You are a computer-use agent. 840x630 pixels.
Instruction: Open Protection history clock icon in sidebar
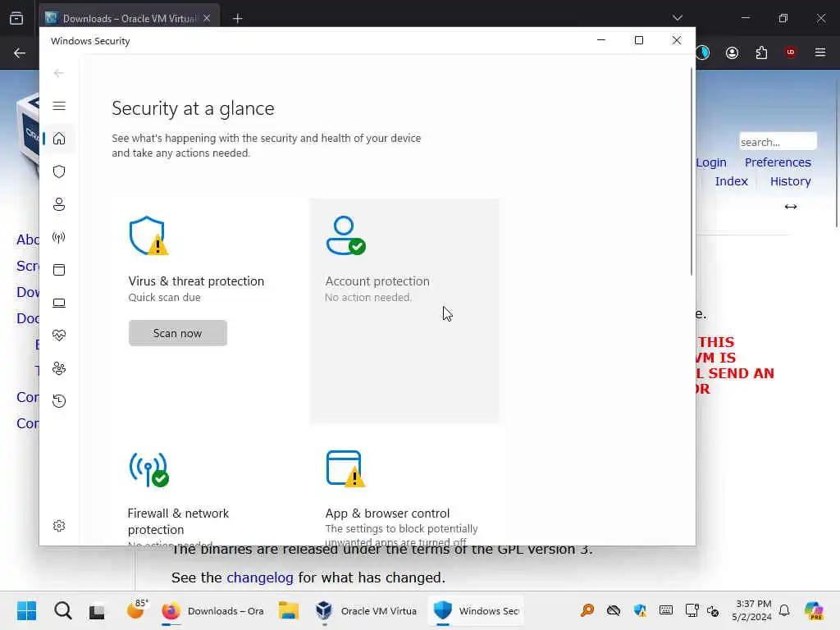point(59,400)
